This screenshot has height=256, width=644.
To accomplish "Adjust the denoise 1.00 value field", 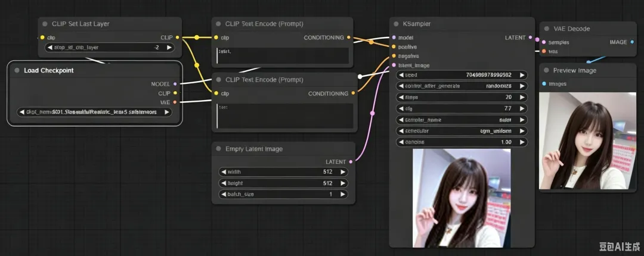I will point(462,142).
